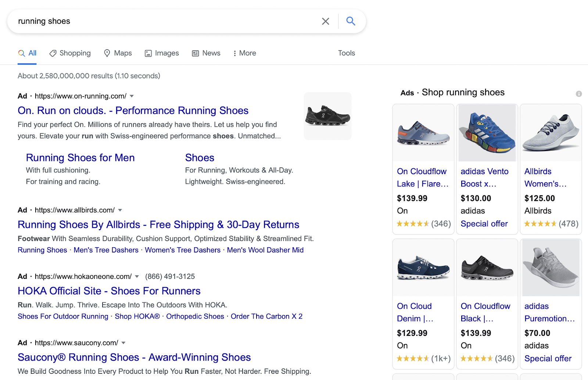Image resolution: width=588 pixels, height=380 pixels.
Task: Switch to the Images tab
Action: pyautogui.click(x=162, y=53)
